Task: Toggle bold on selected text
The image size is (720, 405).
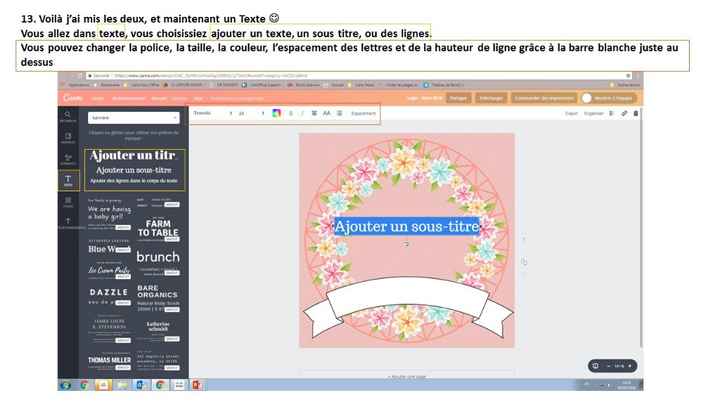Action: click(x=291, y=113)
